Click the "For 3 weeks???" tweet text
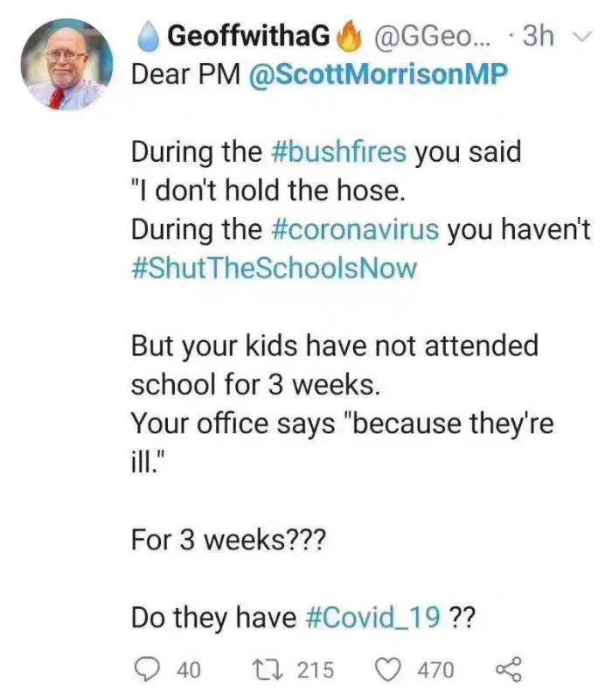Viewport: 612px width, 700px height. [227, 540]
